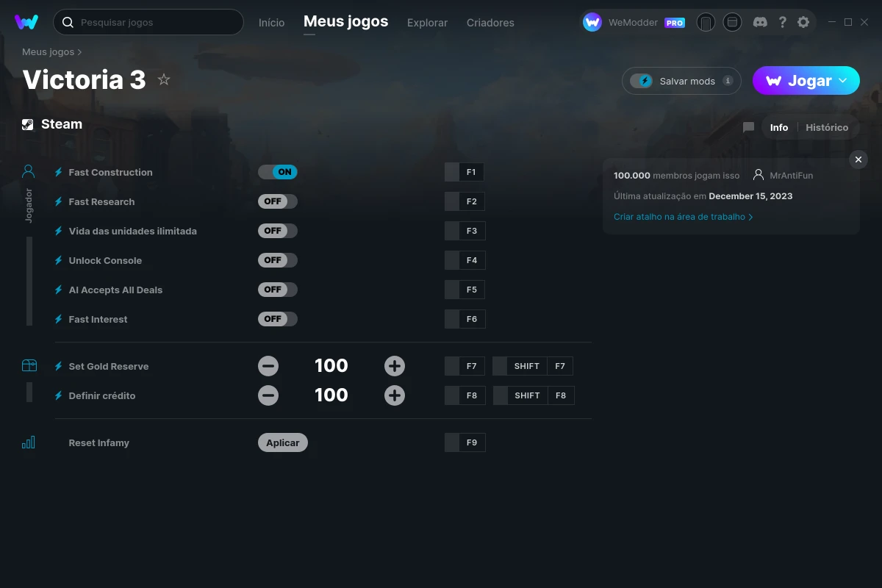
Task: Open the Explorar navigation menu
Action: [x=427, y=23]
